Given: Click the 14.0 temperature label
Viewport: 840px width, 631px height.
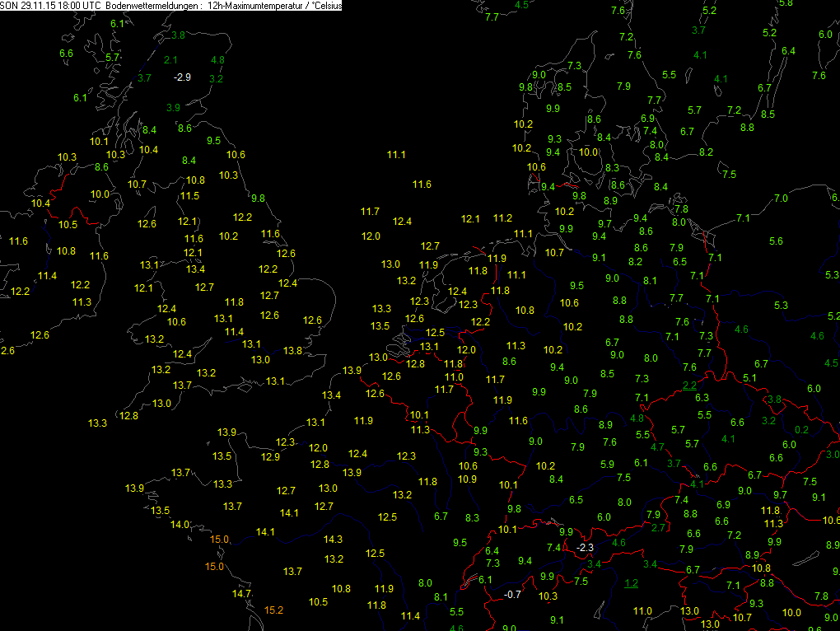Looking at the screenshot, I should coord(180,526).
